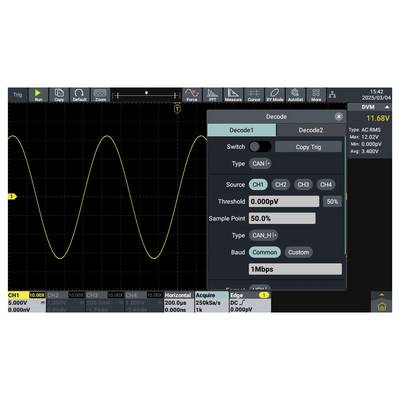The image size is (400, 400).
Task: Click the Threshold value field
Action: point(284,202)
